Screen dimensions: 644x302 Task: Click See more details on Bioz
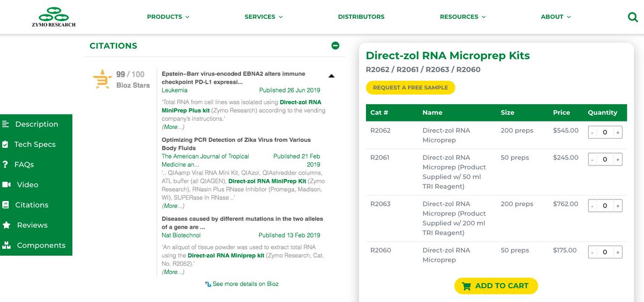tap(246, 284)
